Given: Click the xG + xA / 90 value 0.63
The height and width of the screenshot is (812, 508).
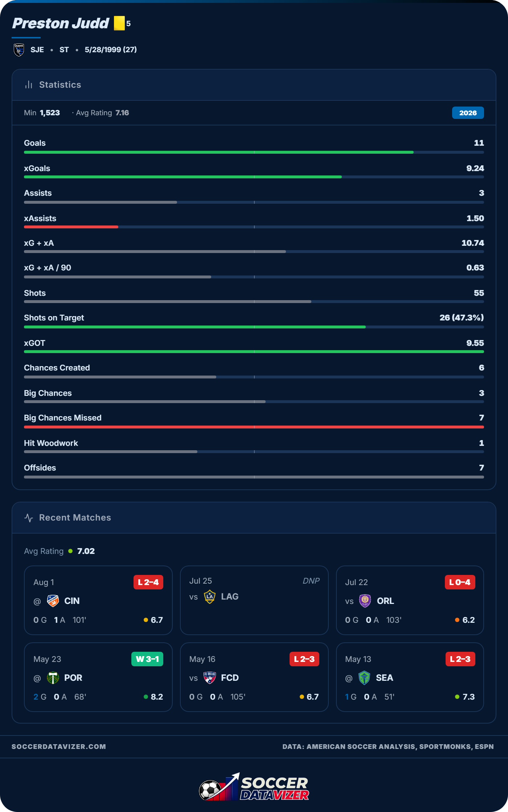Looking at the screenshot, I should (475, 268).
